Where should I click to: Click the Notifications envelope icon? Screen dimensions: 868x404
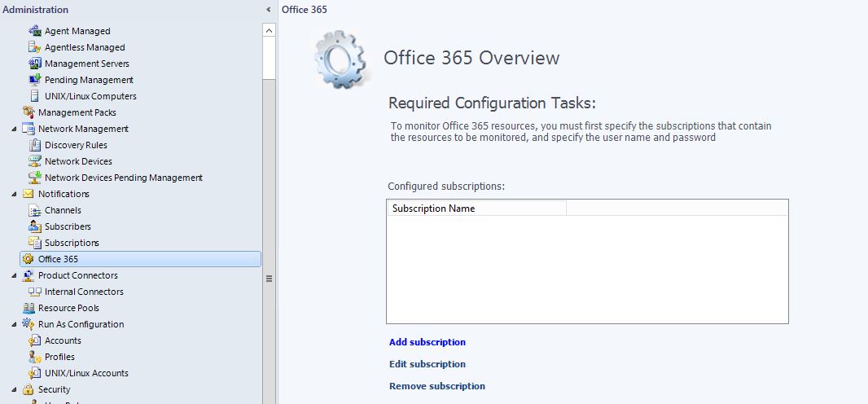click(28, 194)
